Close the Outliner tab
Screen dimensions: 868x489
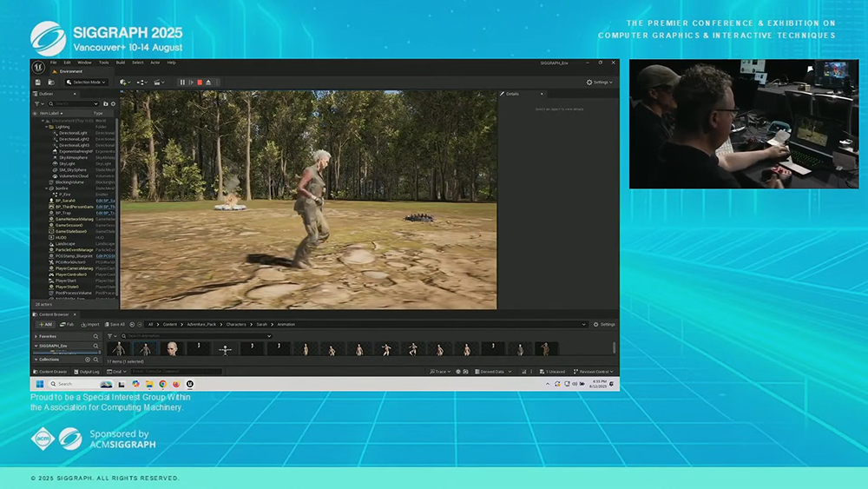(x=75, y=94)
